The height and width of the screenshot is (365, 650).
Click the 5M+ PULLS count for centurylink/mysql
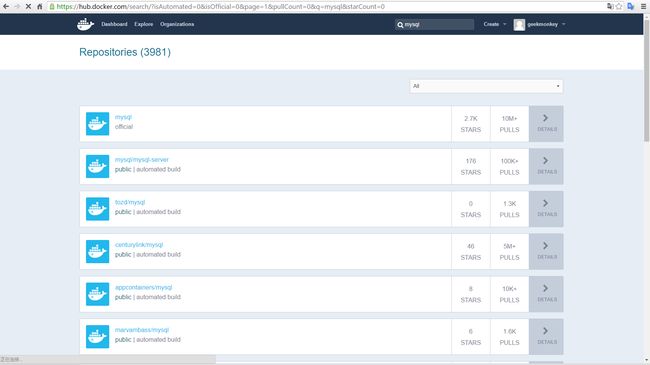click(x=509, y=251)
